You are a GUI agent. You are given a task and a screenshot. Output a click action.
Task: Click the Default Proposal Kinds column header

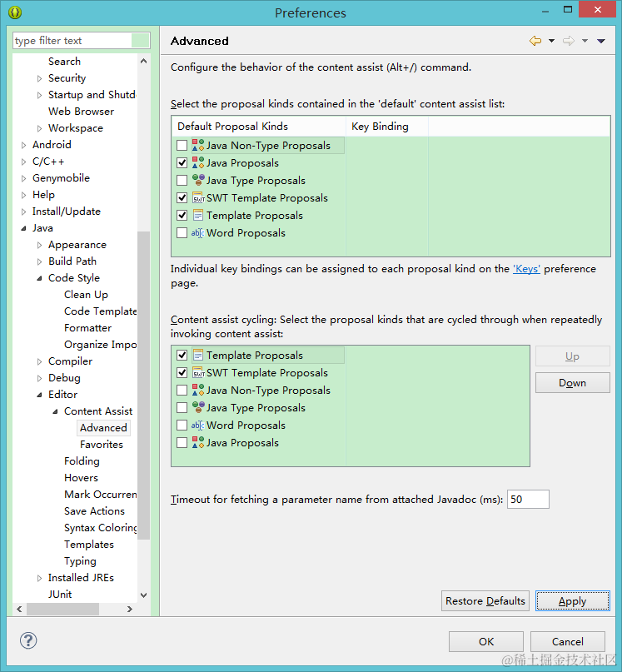coord(259,126)
